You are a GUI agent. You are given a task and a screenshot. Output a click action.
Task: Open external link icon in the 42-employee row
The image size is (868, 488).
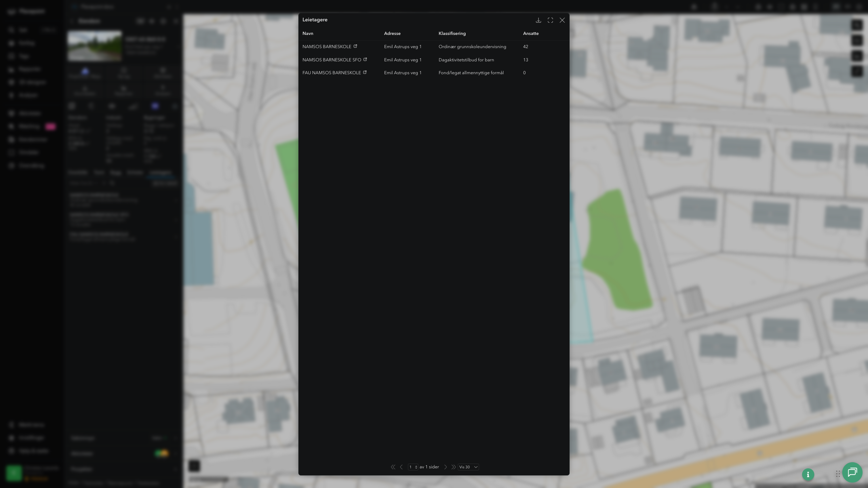click(355, 46)
